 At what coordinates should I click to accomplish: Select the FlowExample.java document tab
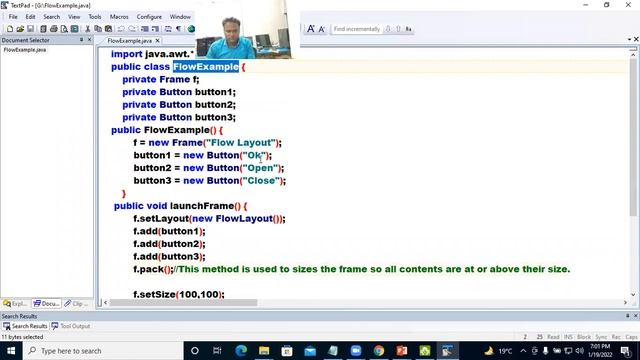(129, 41)
